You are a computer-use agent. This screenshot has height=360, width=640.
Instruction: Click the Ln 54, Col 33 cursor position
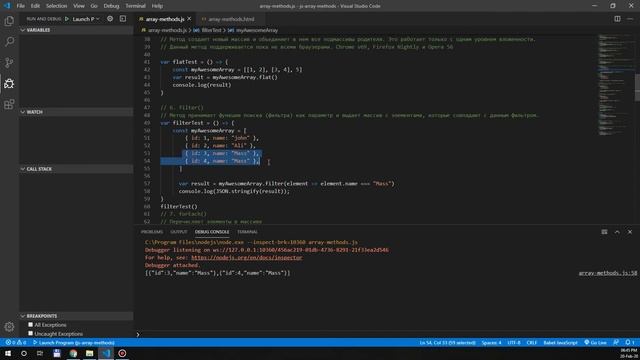coord(447,342)
